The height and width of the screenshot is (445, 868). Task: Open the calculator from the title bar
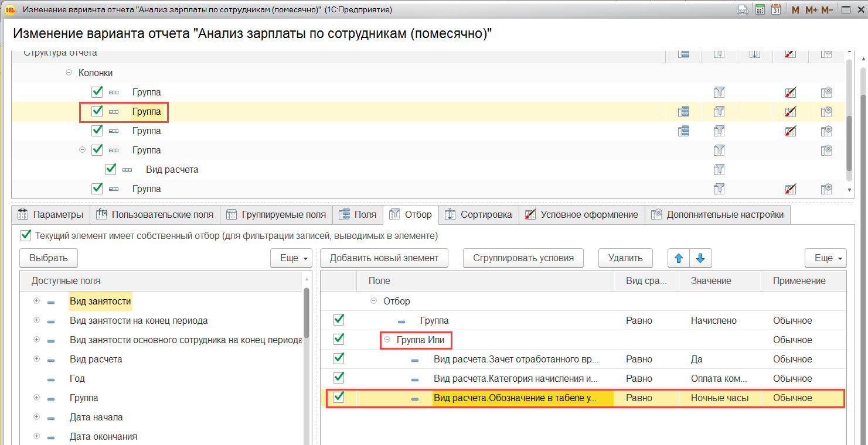pyautogui.click(x=760, y=9)
